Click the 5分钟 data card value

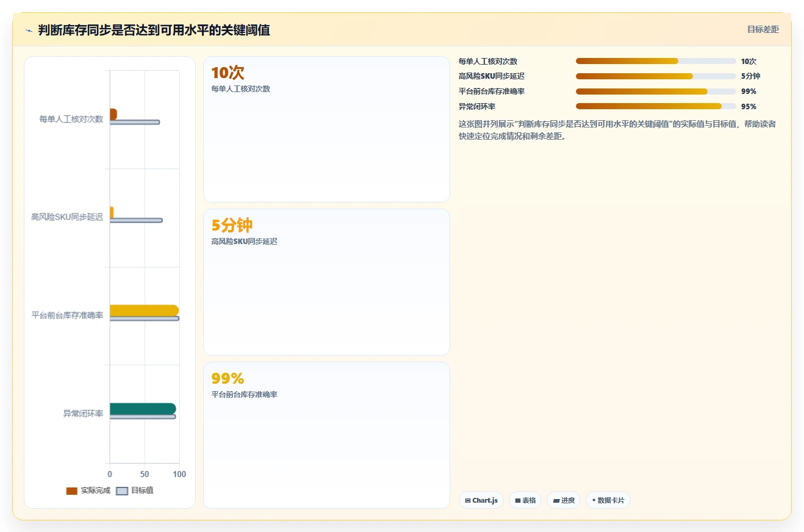pos(232,225)
